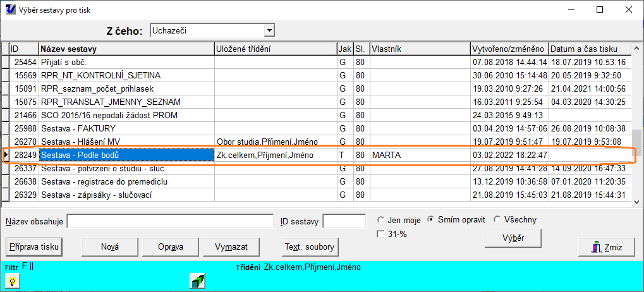Click the yellow lightbulb filter icon
This screenshot has height=292, width=644.
pos(12,283)
